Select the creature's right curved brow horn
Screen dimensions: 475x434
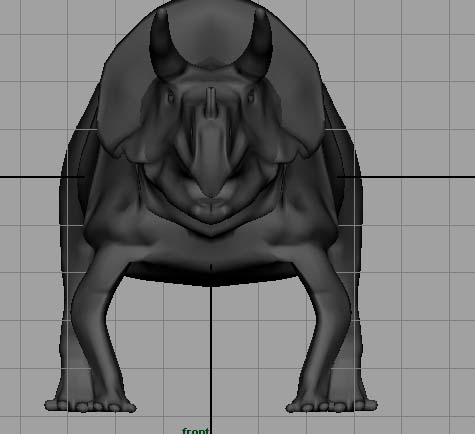pyautogui.click(x=258, y=45)
